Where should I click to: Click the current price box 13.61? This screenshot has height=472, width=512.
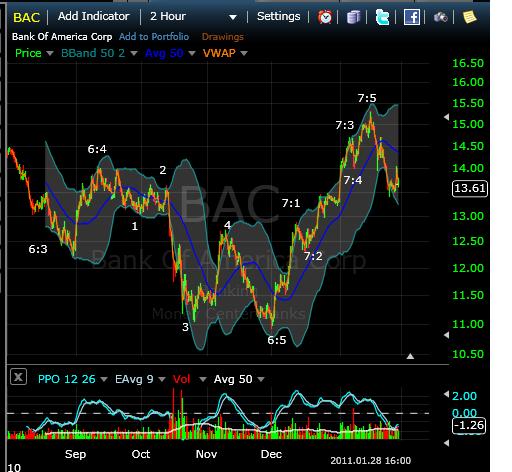pos(470,188)
